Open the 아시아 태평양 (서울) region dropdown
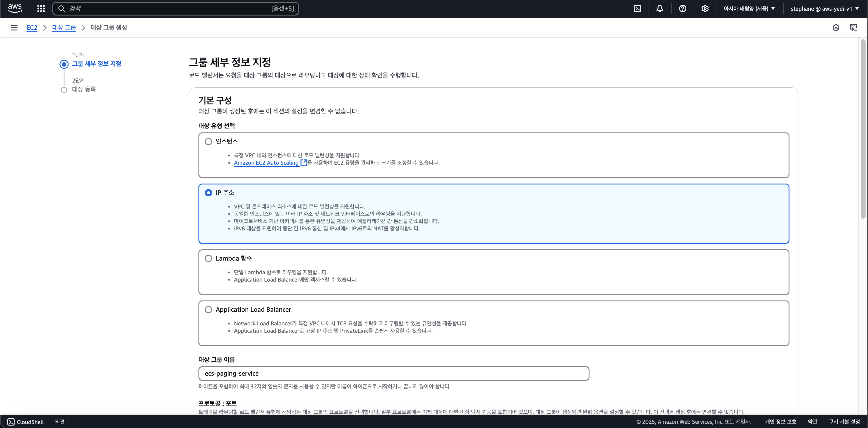Image resolution: width=868 pixels, height=428 pixels. coord(749,9)
